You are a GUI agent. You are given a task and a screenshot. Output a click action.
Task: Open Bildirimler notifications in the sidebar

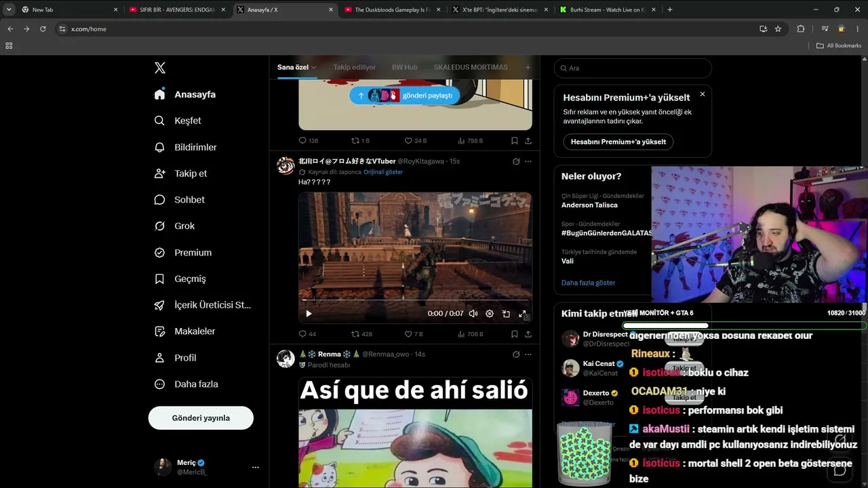pos(186,147)
